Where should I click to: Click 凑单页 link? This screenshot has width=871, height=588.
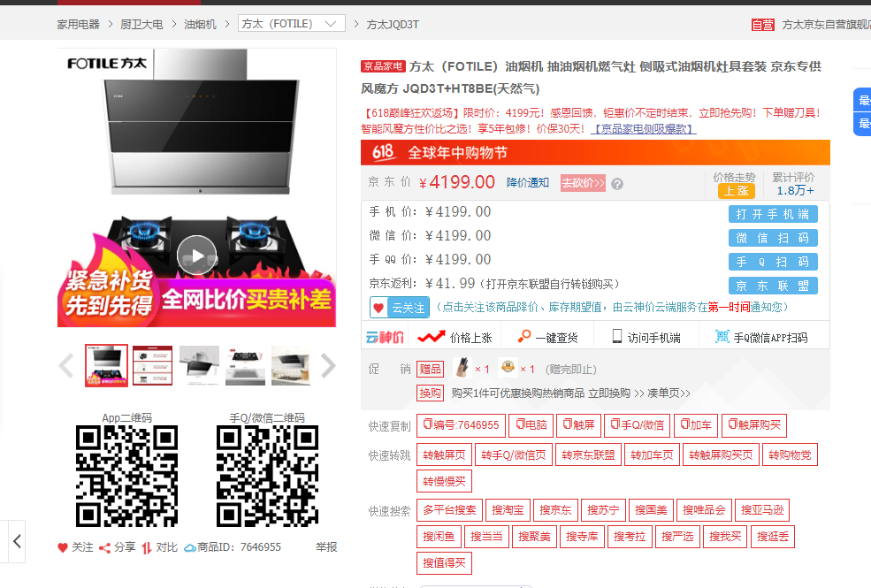point(669,393)
